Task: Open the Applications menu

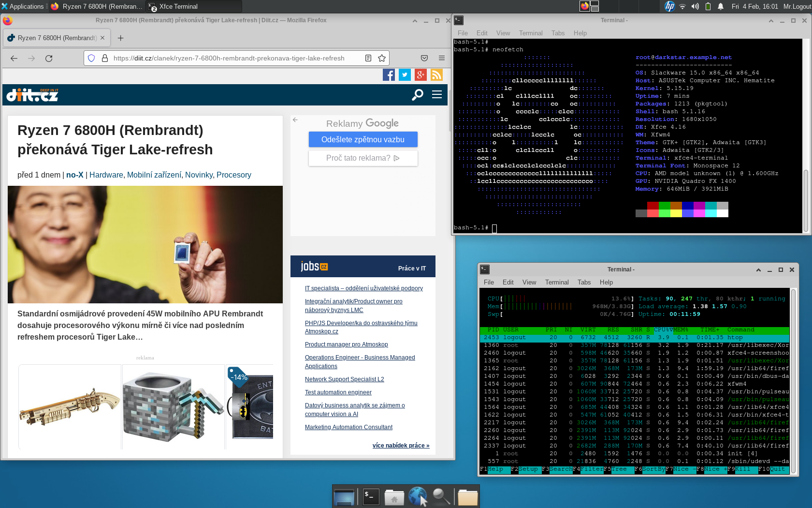Action: (23, 6)
